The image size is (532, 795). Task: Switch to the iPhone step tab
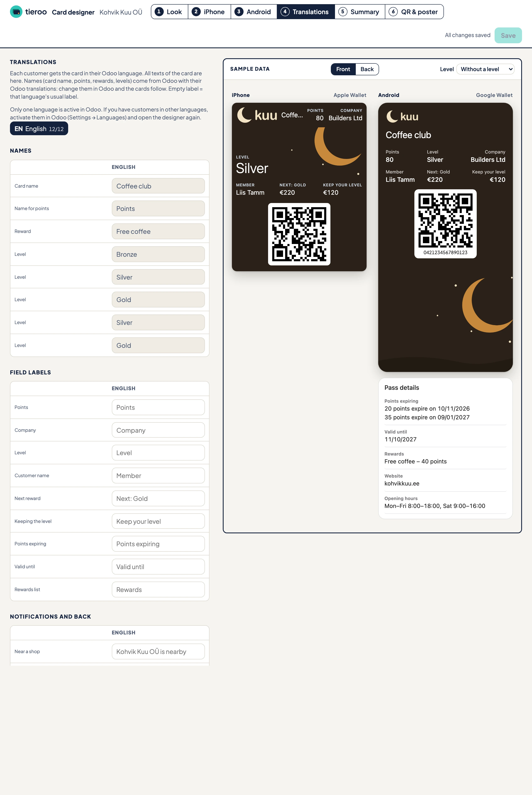coord(209,12)
